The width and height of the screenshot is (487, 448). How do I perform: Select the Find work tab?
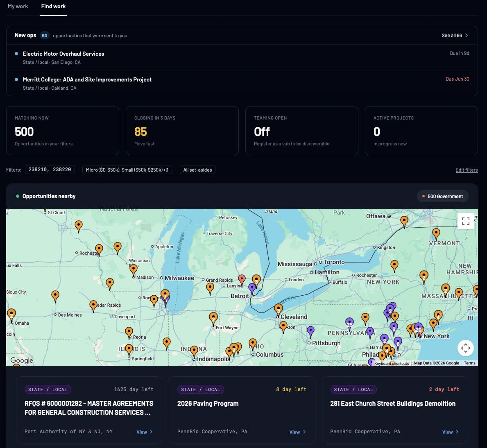click(x=53, y=6)
